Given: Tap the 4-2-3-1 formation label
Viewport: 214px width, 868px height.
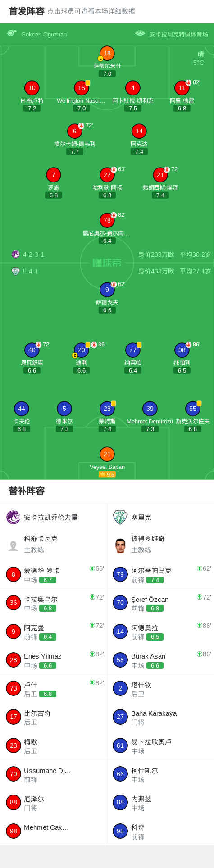Looking at the screenshot, I should pyautogui.click(x=33, y=254).
